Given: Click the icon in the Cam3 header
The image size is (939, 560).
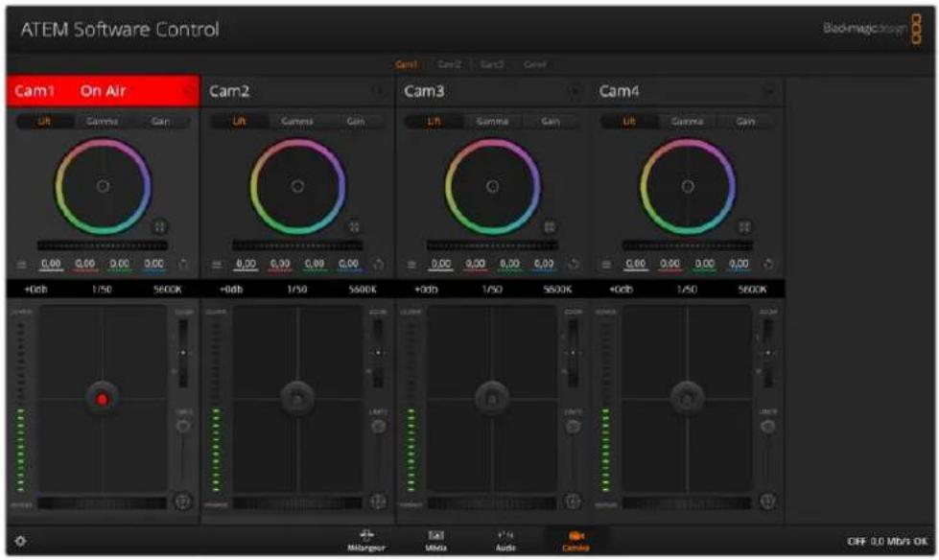Looking at the screenshot, I should pyautogui.click(x=575, y=91).
